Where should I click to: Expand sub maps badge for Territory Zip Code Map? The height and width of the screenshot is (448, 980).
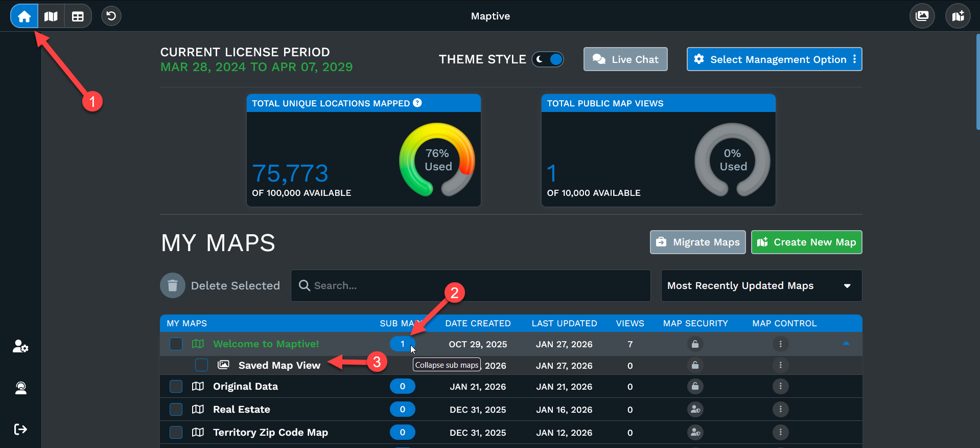(402, 432)
